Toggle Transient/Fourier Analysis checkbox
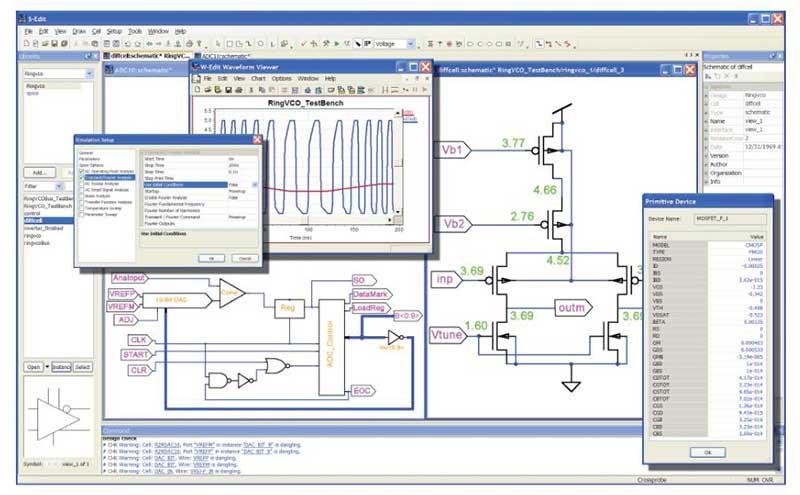This screenshot has width=800, height=495. coord(81,179)
